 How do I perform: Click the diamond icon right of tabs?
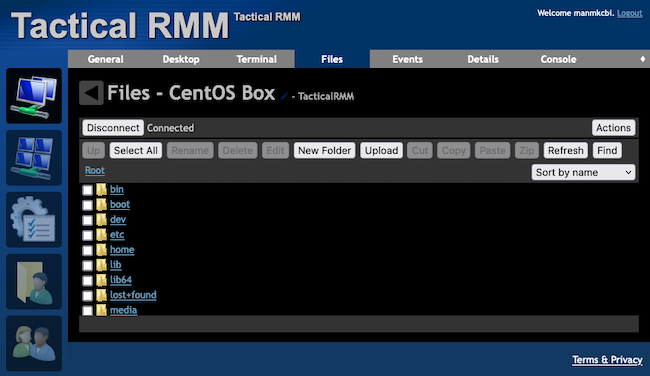[643, 59]
